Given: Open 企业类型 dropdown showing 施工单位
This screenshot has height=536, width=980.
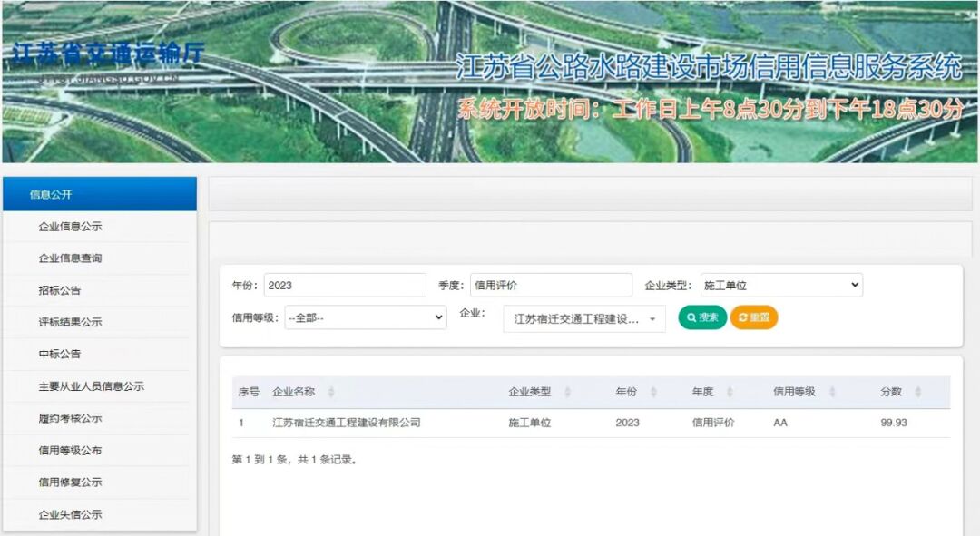Looking at the screenshot, I should pyautogui.click(x=780, y=285).
